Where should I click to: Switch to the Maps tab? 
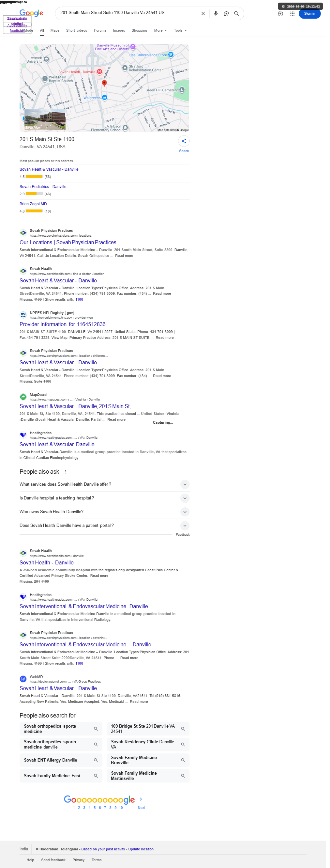(x=55, y=31)
